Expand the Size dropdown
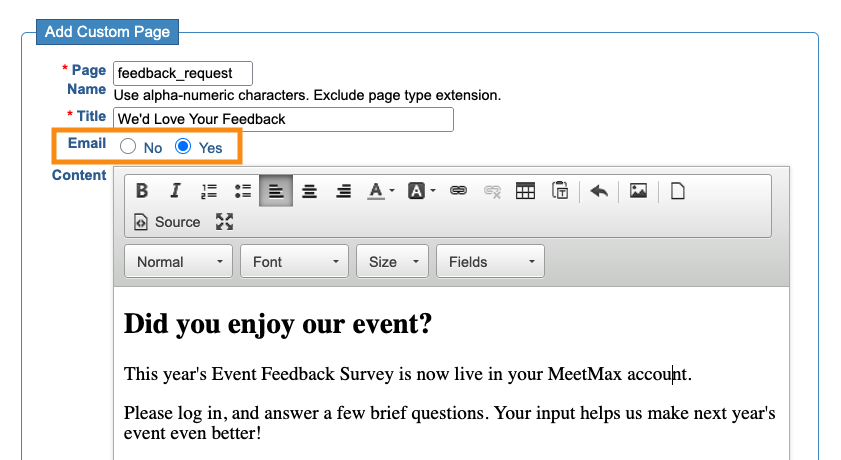Image resolution: width=841 pixels, height=460 pixels. point(392,262)
